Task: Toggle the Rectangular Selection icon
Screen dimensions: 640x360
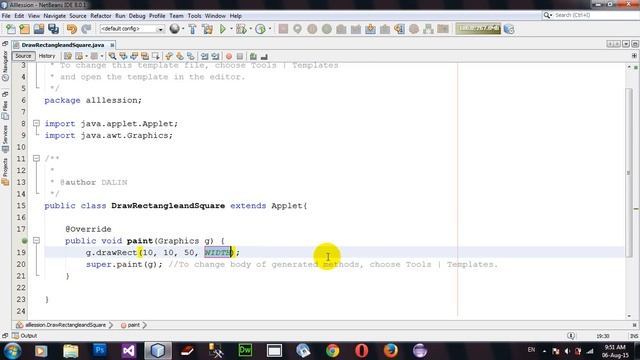Action: (156, 56)
